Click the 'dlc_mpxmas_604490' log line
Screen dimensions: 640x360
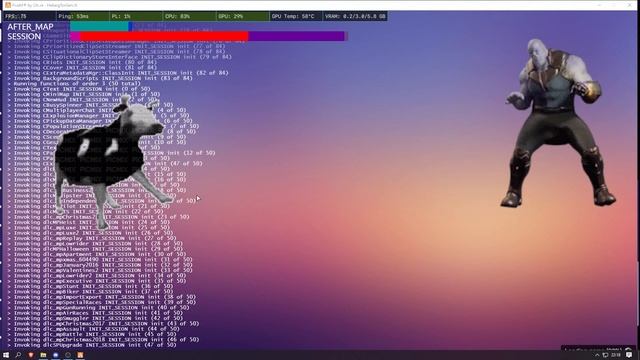pos(100,259)
